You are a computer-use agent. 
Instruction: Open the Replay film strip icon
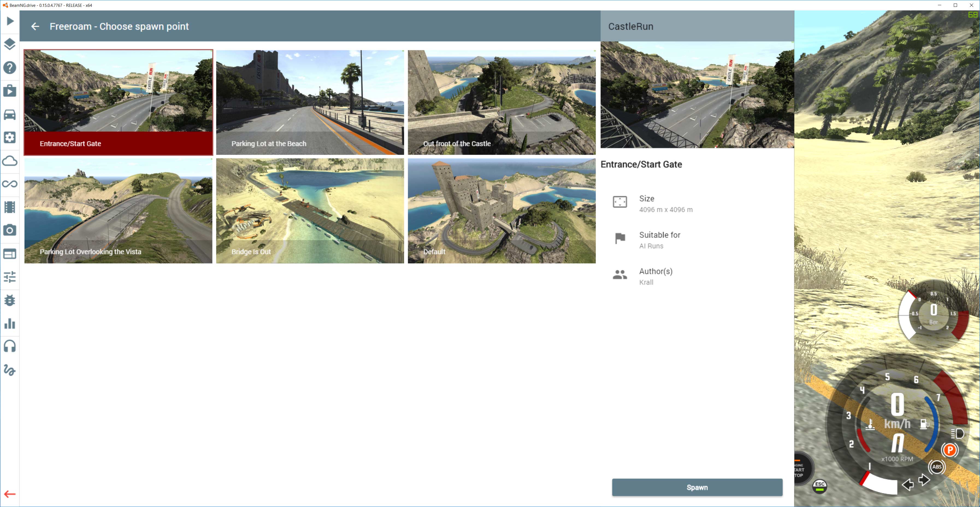tap(10, 207)
